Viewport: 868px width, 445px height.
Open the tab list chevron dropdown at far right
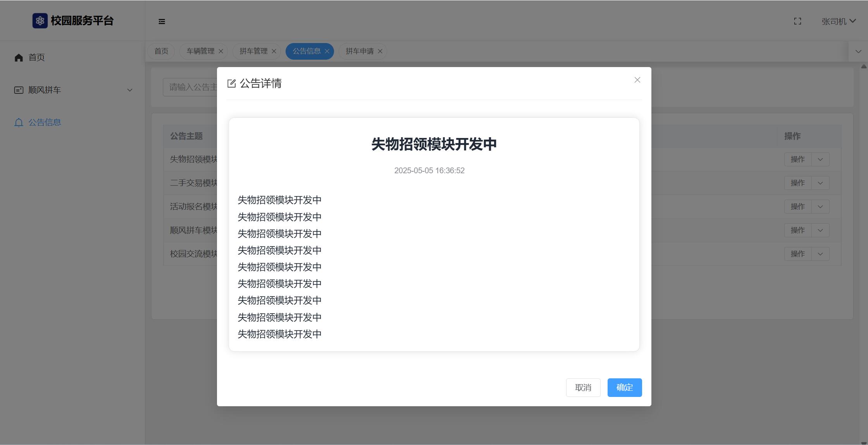[858, 51]
